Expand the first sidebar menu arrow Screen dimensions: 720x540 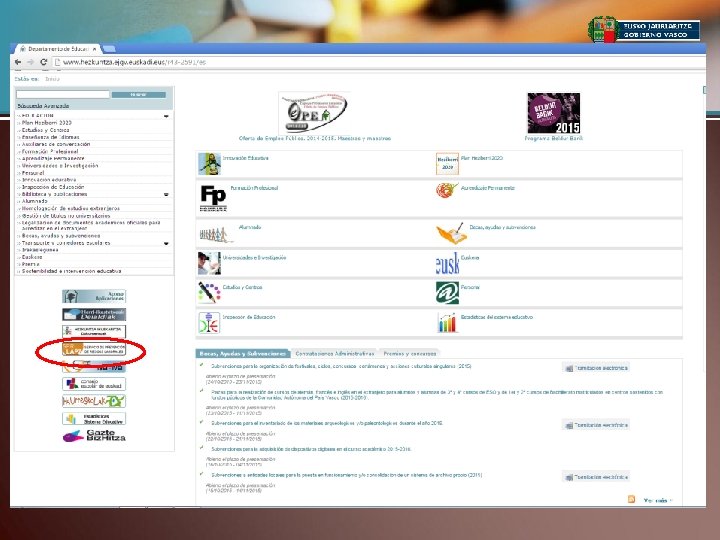166,116
